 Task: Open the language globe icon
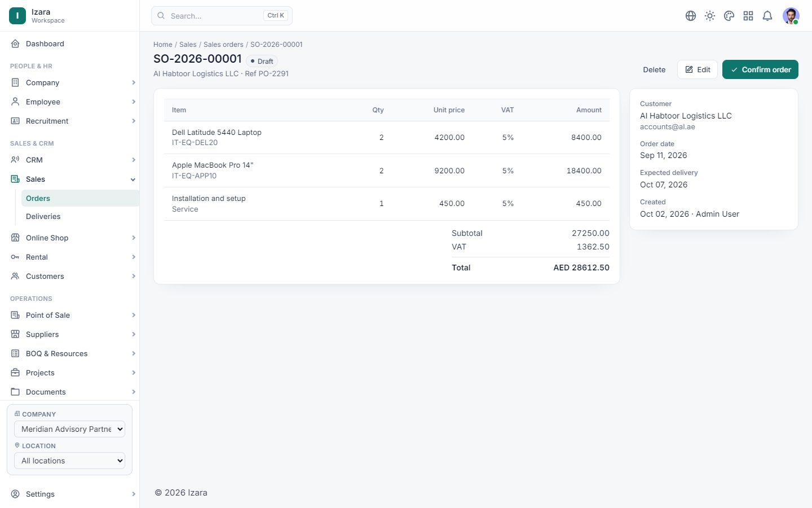tap(691, 16)
